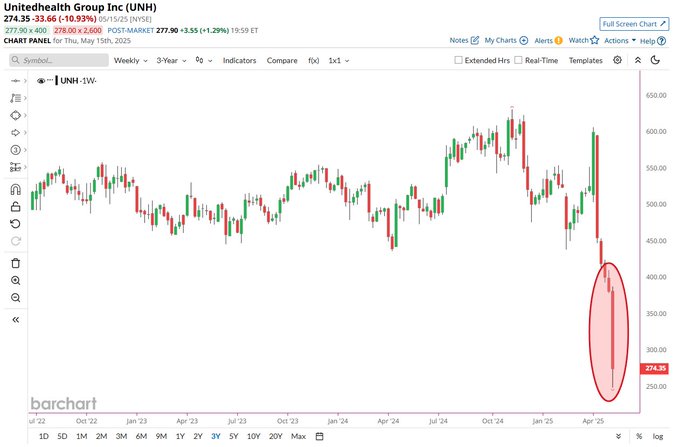Open the UNH series options dots
Image resolution: width=680 pixels, height=447 pixels.
point(50,80)
